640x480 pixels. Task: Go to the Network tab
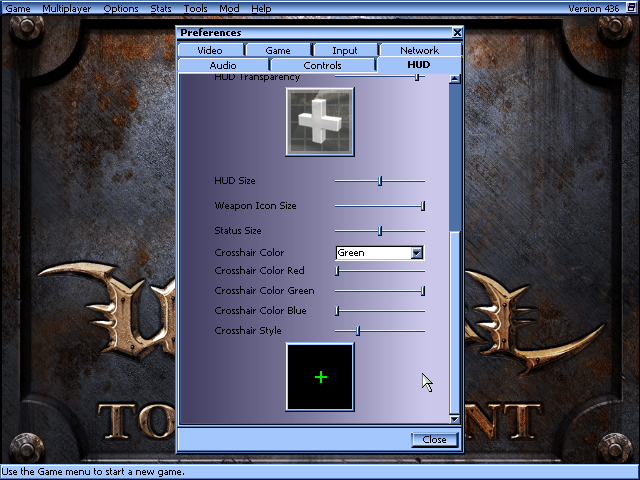click(419, 50)
